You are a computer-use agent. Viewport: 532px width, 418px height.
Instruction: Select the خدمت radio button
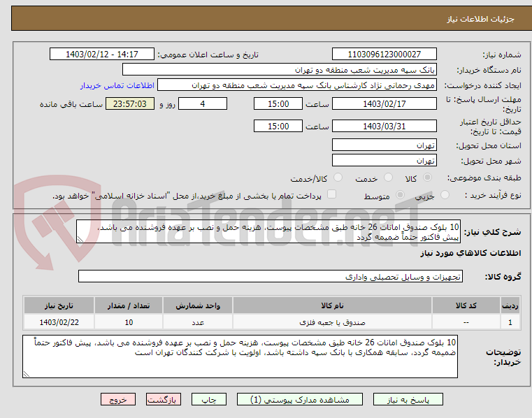(x=388, y=178)
